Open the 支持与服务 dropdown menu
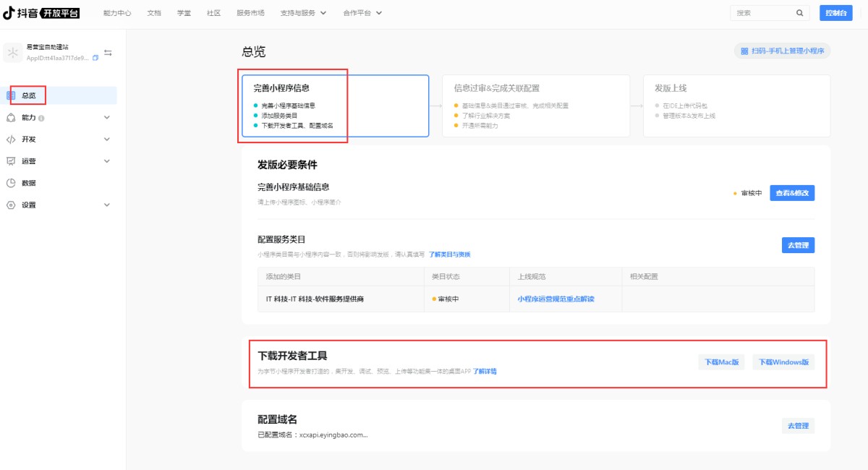This screenshot has width=868, height=470. coord(303,13)
